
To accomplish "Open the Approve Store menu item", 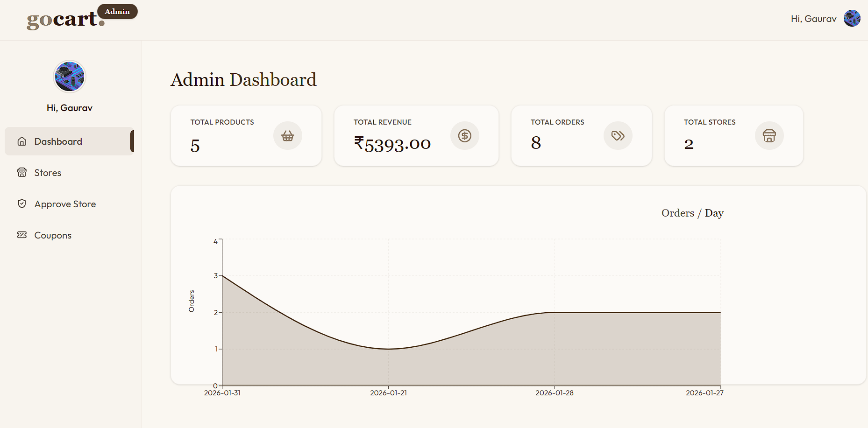I will (70, 204).
